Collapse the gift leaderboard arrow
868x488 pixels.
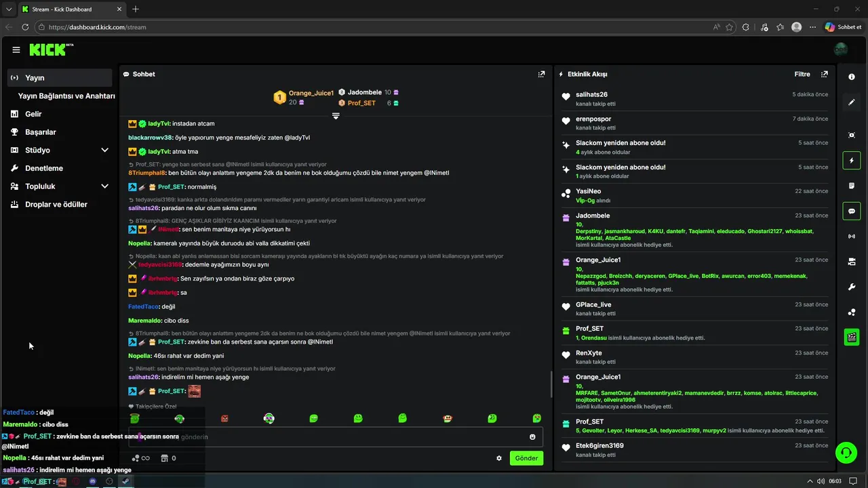[x=336, y=116]
